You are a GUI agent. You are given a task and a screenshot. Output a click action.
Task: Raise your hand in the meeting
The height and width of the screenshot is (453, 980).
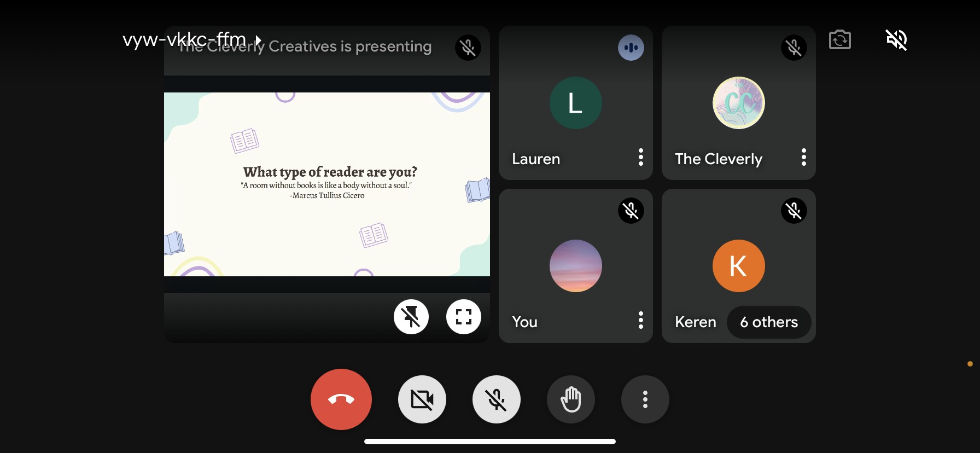[x=571, y=399]
